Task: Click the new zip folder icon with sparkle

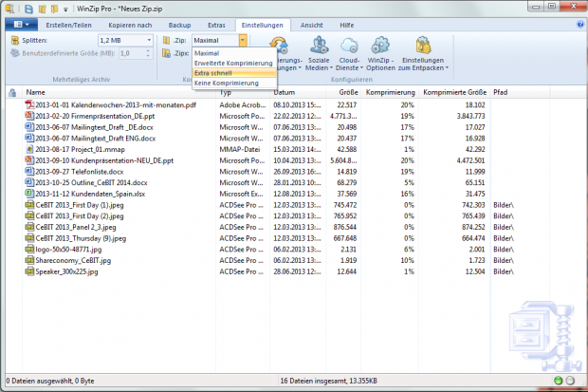Action: point(42,9)
